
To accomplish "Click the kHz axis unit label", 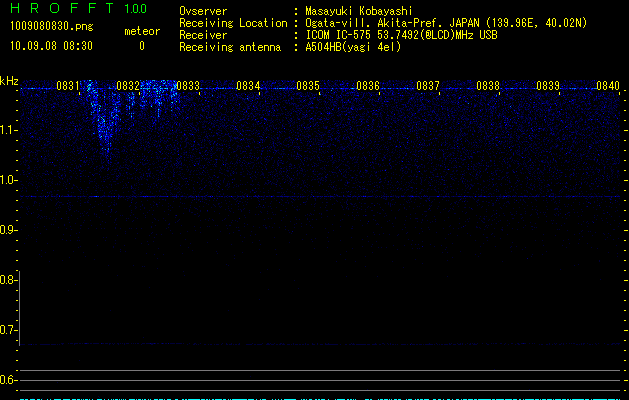I will click(x=9, y=81).
